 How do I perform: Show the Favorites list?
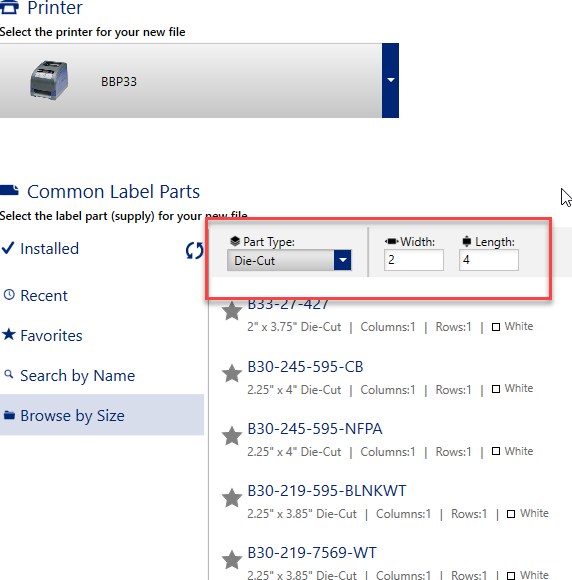[x=42, y=335]
